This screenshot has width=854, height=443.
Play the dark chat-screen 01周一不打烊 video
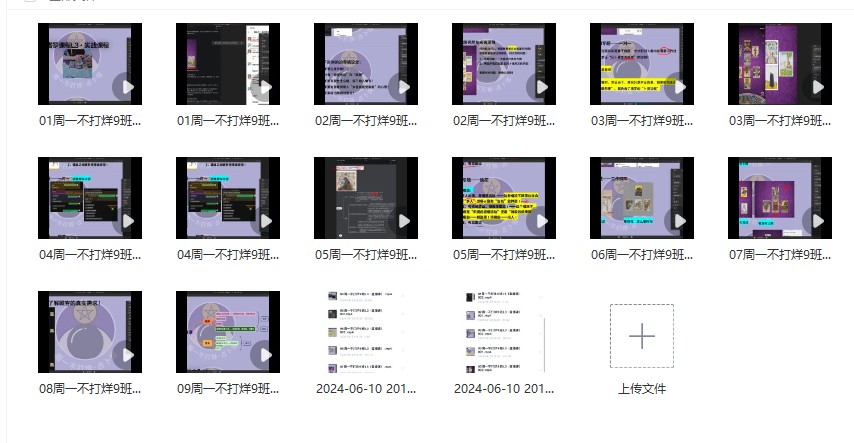point(263,87)
